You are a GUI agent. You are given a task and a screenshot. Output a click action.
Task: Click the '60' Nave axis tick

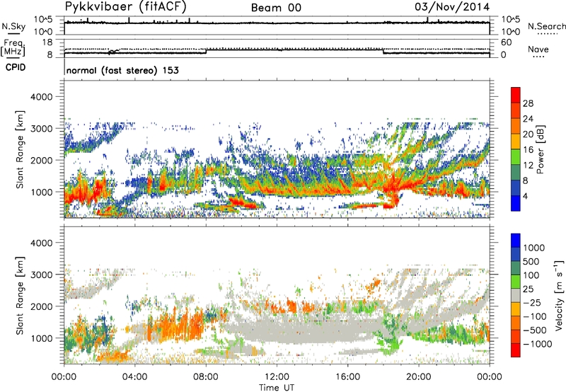506,42
